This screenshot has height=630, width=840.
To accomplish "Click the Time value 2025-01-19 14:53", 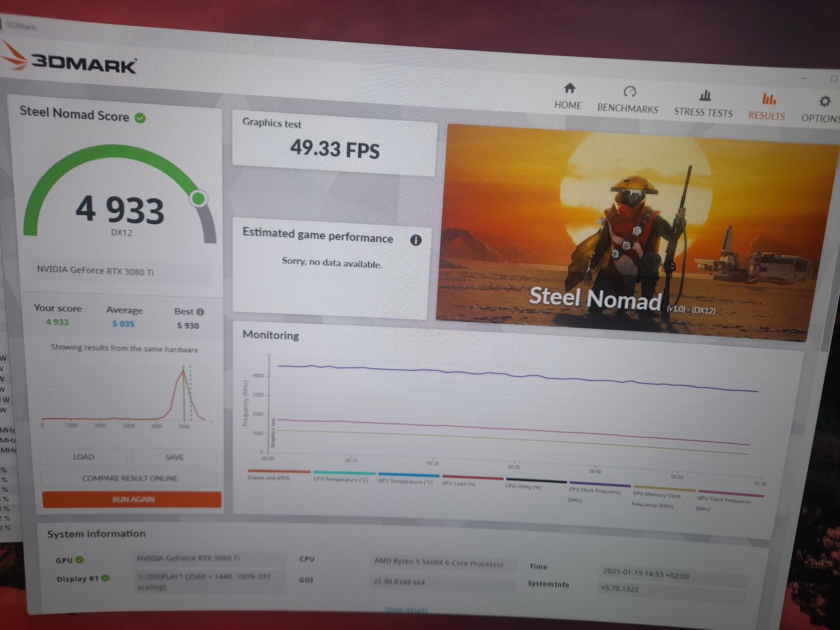I will pyautogui.click(x=646, y=573).
